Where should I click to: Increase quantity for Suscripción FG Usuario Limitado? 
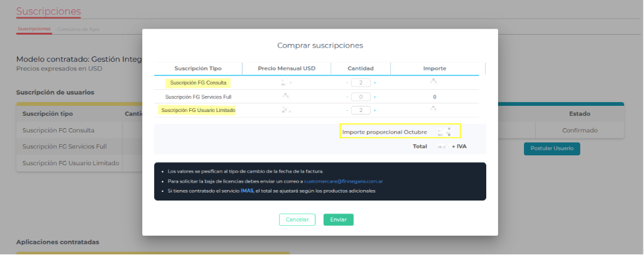(375, 111)
